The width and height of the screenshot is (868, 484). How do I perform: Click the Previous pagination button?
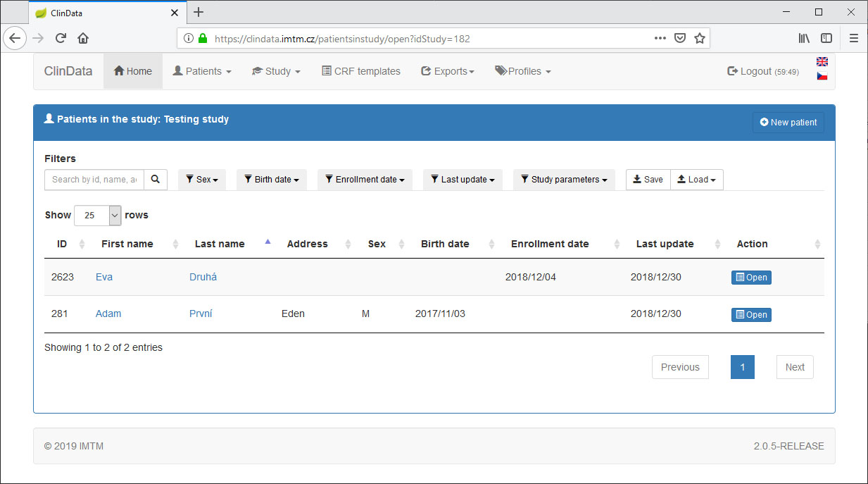680,367
